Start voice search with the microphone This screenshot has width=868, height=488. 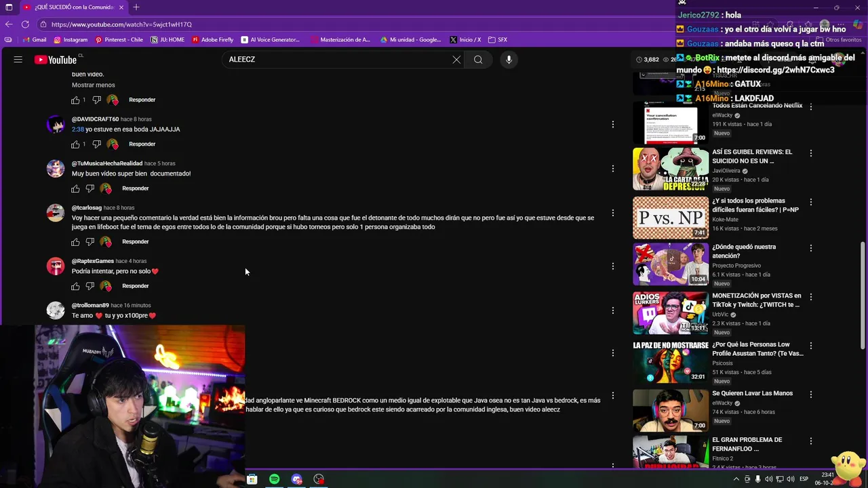pyautogui.click(x=509, y=60)
